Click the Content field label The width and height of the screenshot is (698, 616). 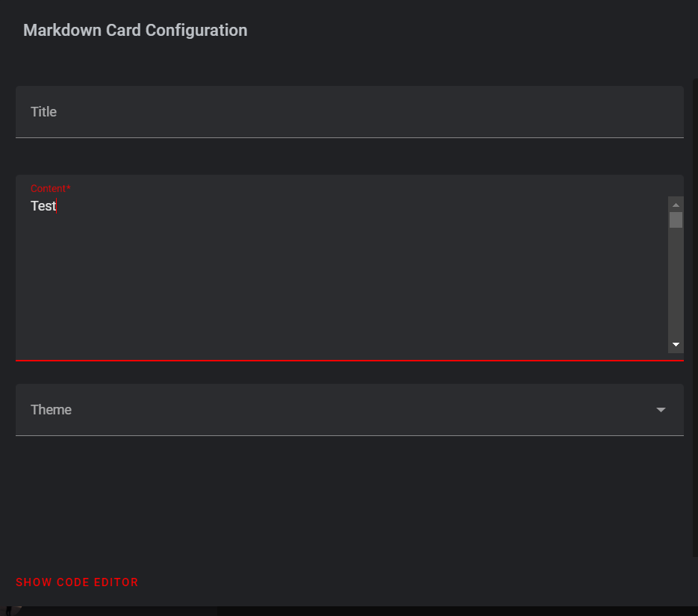point(47,188)
